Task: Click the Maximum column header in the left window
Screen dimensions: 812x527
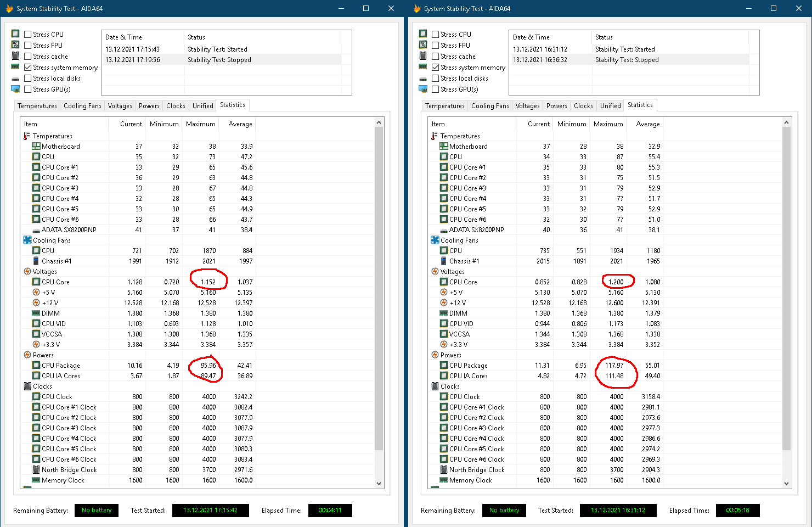Action: (200, 124)
